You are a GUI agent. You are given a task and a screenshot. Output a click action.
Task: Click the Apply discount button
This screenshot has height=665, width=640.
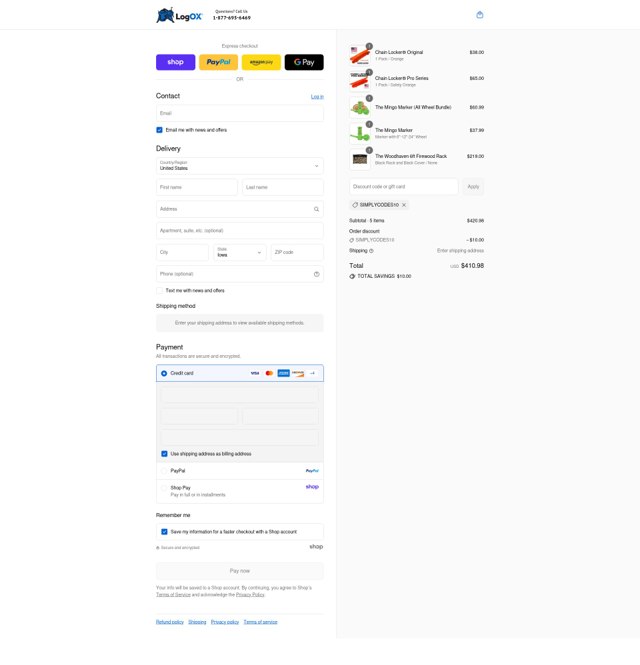click(473, 187)
